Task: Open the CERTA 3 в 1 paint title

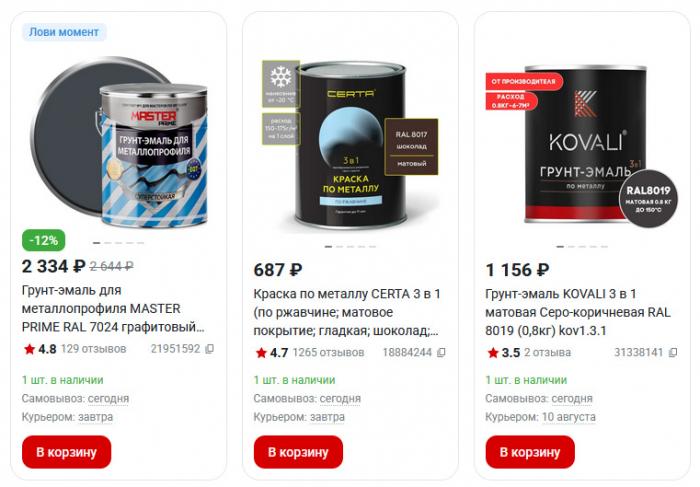Action: pyautogui.click(x=347, y=312)
